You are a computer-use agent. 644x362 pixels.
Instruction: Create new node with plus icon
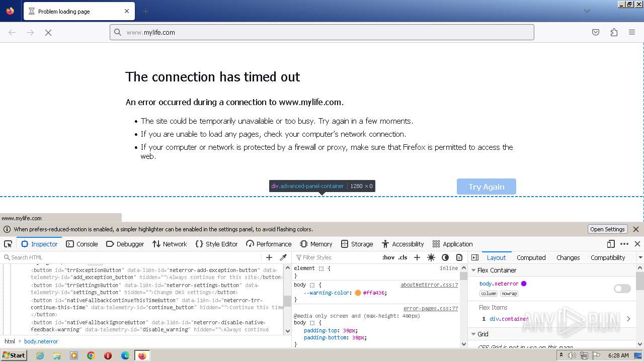[269, 257]
